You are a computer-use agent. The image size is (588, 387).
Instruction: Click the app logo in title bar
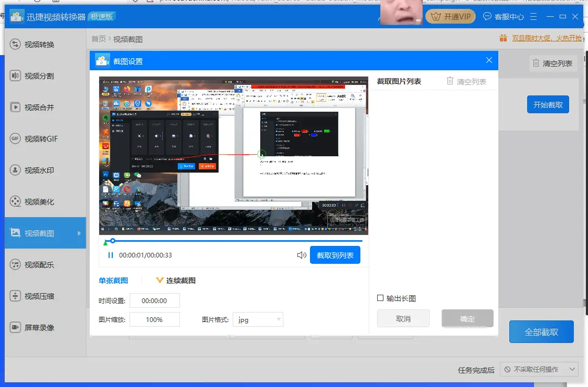coord(16,16)
